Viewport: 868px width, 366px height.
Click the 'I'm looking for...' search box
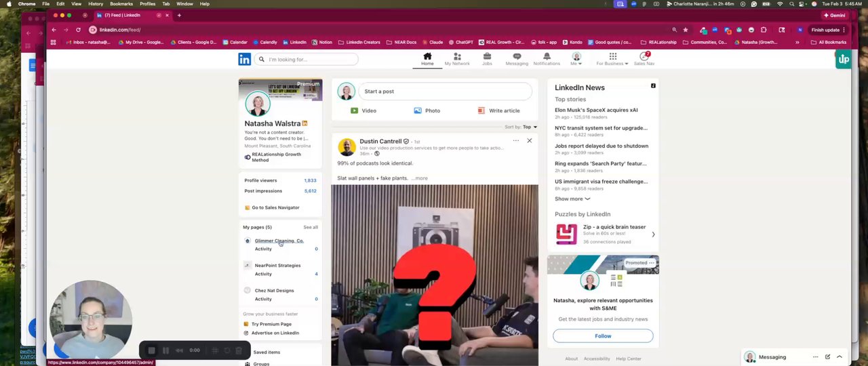pyautogui.click(x=307, y=60)
